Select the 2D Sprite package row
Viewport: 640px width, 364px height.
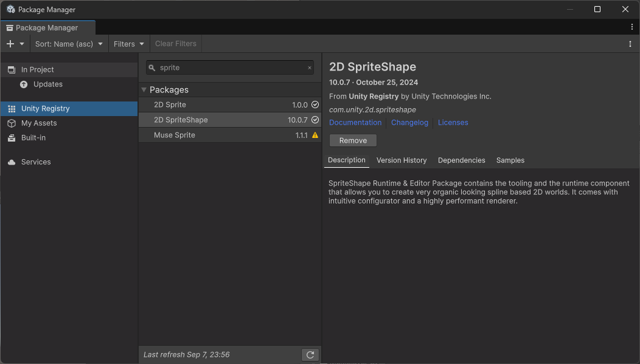click(x=230, y=105)
